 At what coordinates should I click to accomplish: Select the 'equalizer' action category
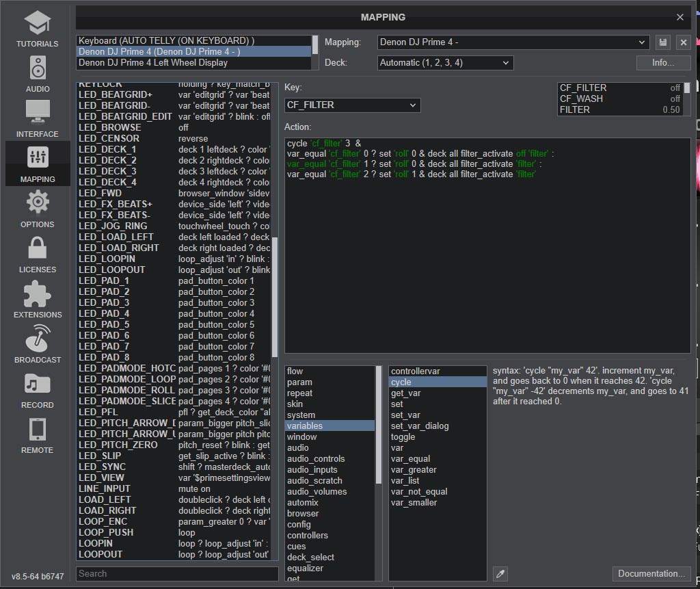click(x=330, y=568)
